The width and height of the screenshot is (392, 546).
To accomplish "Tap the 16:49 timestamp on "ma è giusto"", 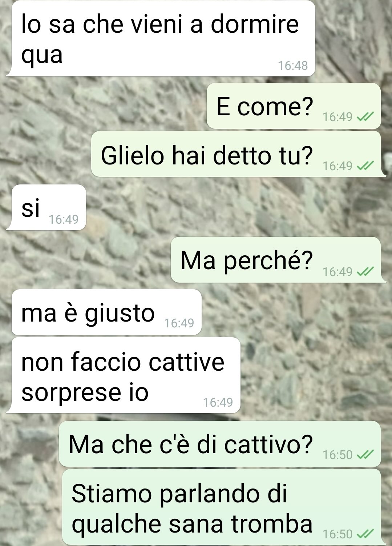I will tap(179, 323).
